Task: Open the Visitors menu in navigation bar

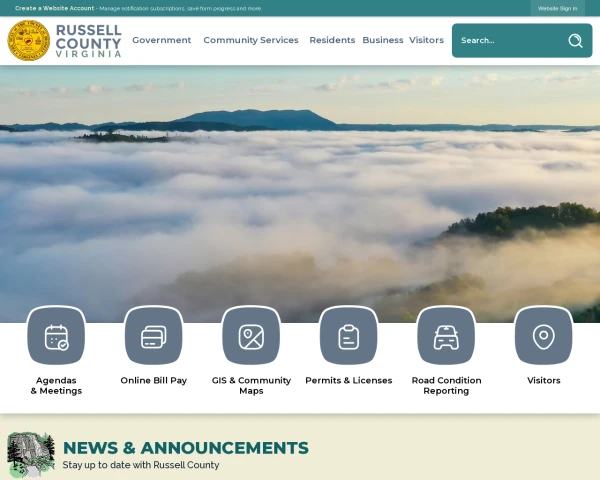Action: [426, 40]
